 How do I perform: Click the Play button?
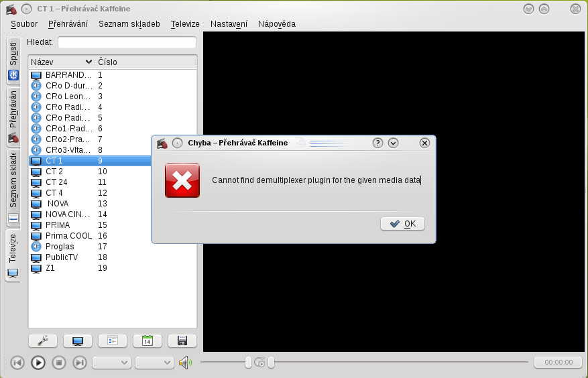point(38,363)
